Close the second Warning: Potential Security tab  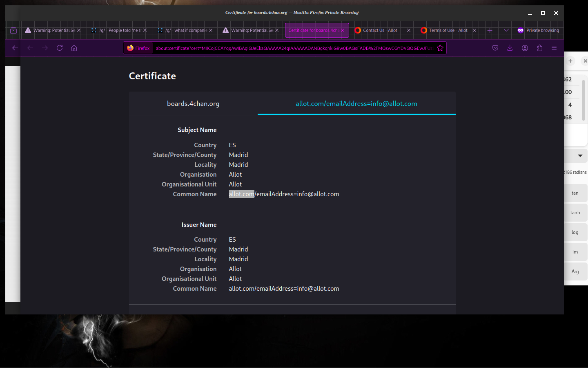[277, 30]
